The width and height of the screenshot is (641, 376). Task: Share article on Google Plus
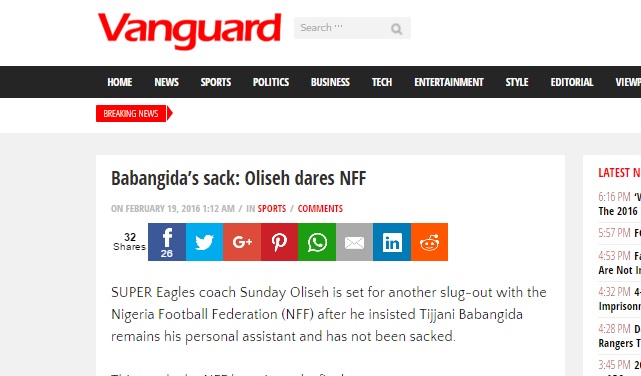pyautogui.click(x=242, y=242)
